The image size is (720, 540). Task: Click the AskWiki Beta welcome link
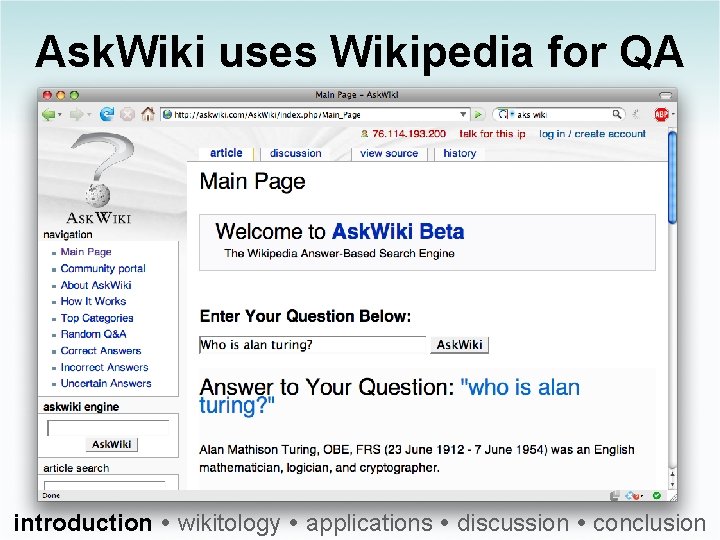tap(398, 231)
